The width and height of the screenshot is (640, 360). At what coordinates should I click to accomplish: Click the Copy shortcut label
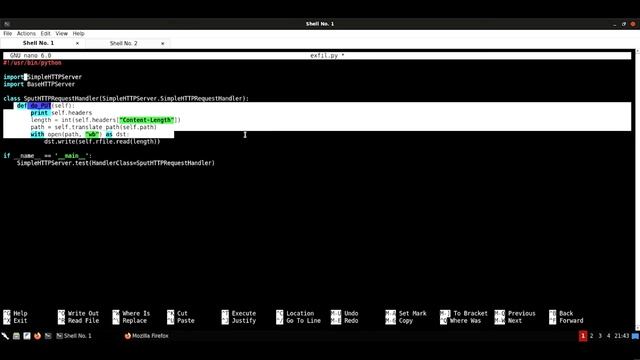pyautogui.click(x=406, y=321)
